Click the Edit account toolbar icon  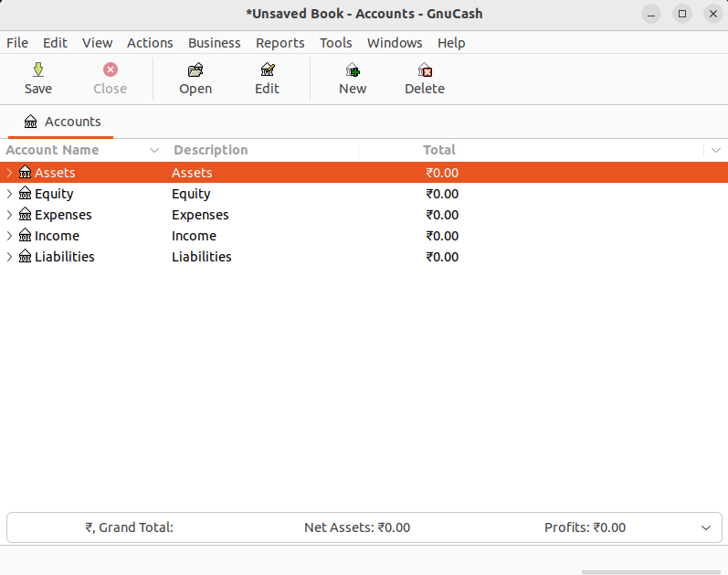pyautogui.click(x=268, y=69)
